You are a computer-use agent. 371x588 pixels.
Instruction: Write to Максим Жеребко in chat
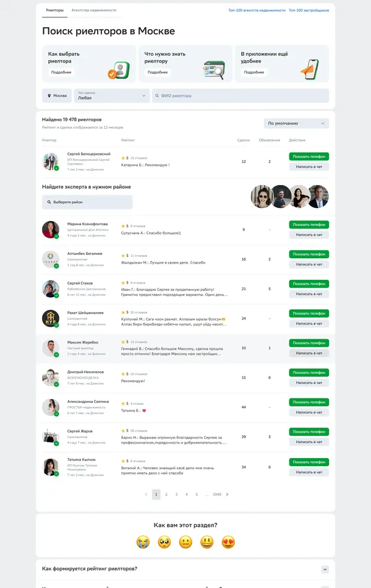pos(309,353)
